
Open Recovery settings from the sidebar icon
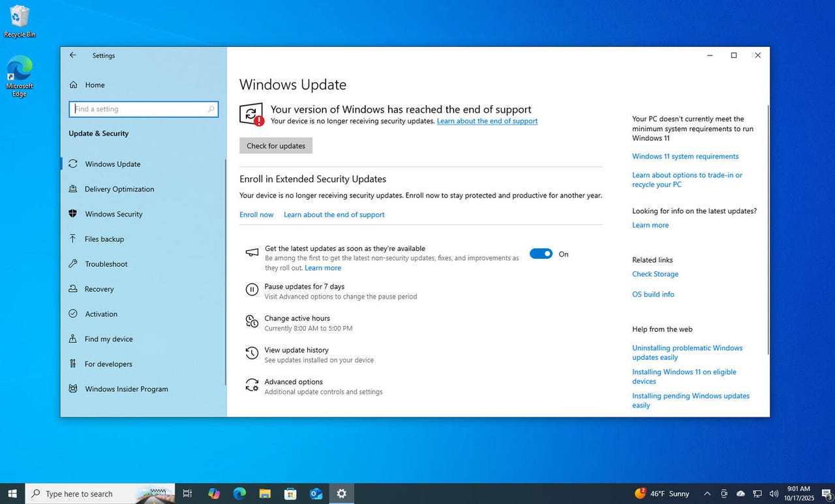pos(74,289)
